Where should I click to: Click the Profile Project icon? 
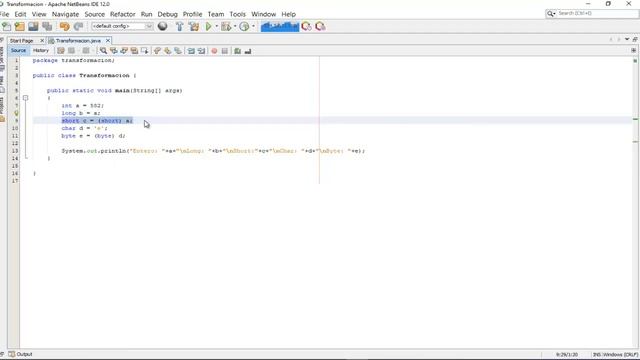tap(244, 27)
